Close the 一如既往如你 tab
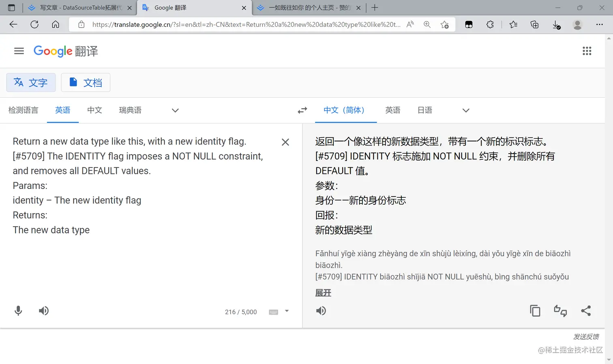This screenshot has width=613, height=364. click(358, 8)
